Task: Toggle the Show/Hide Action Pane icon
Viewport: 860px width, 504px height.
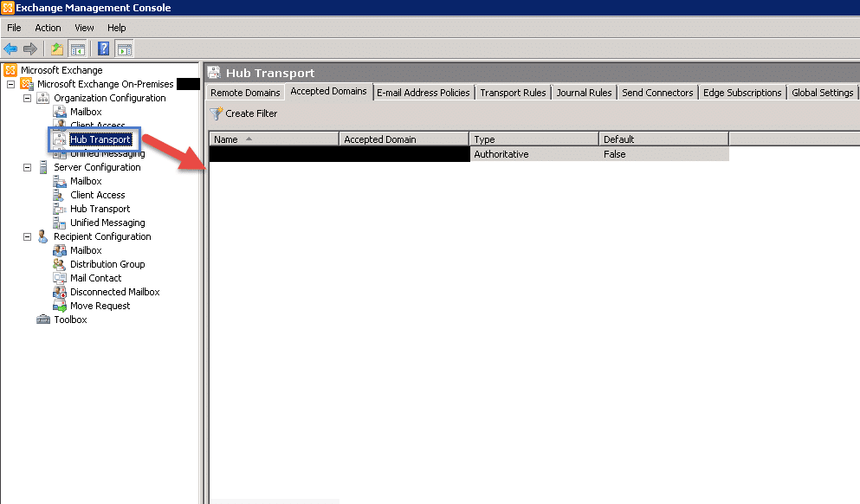Action: click(x=125, y=49)
